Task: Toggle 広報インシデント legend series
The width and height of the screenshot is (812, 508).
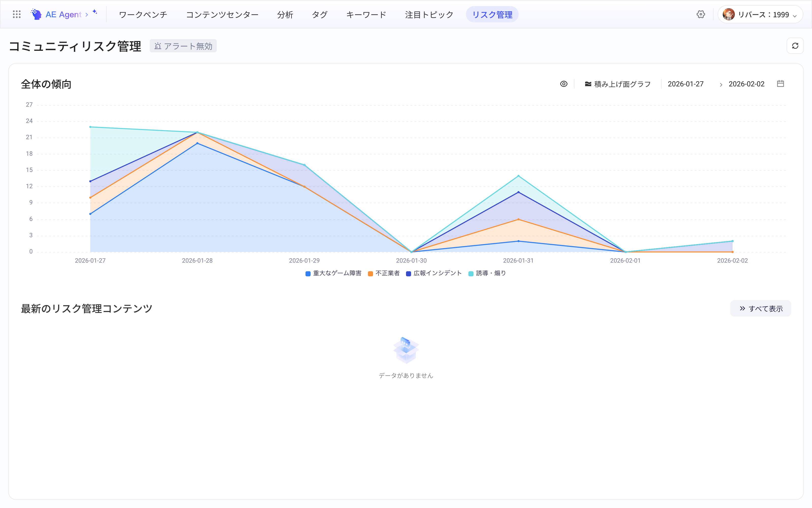Action: coord(434,273)
